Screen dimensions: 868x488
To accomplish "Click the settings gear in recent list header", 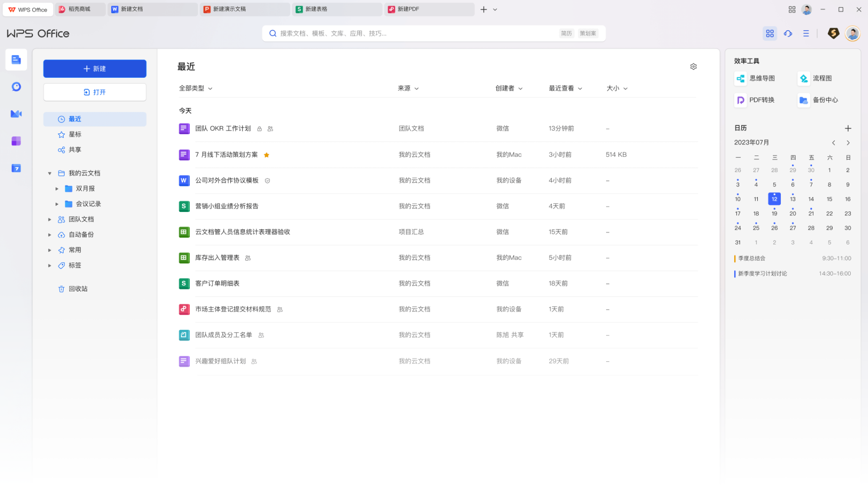I will click(693, 66).
